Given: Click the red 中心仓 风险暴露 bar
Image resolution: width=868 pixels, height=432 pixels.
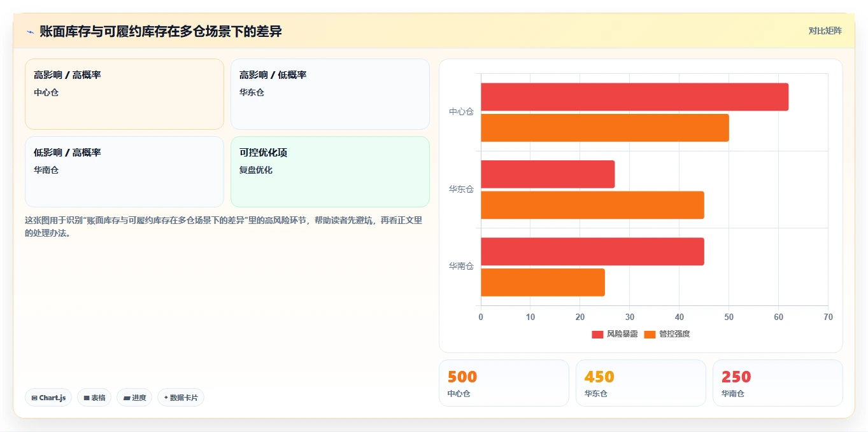Looking at the screenshot, I should [x=634, y=97].
